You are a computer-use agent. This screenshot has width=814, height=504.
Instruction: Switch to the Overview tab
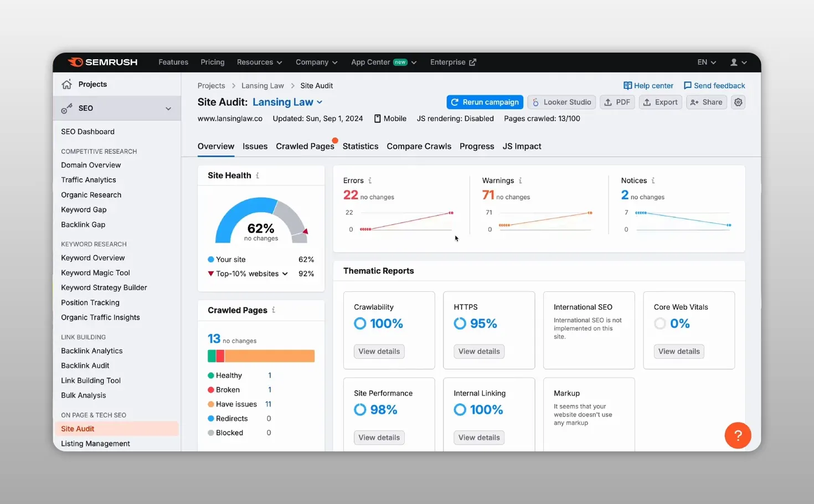click(216, 146)
